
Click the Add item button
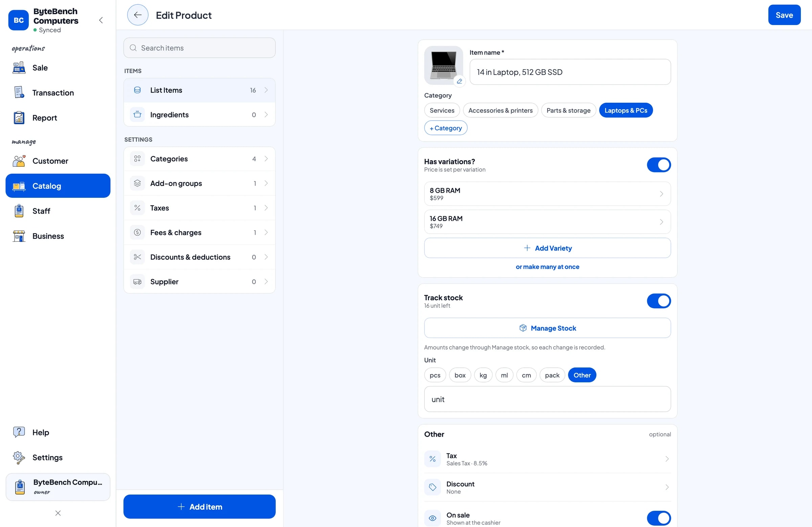[199, 507]
